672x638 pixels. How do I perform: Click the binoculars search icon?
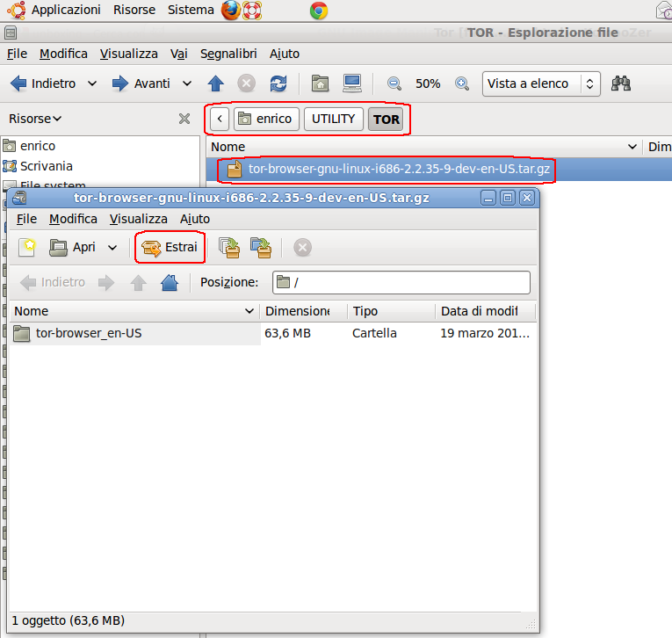point(620,83)
